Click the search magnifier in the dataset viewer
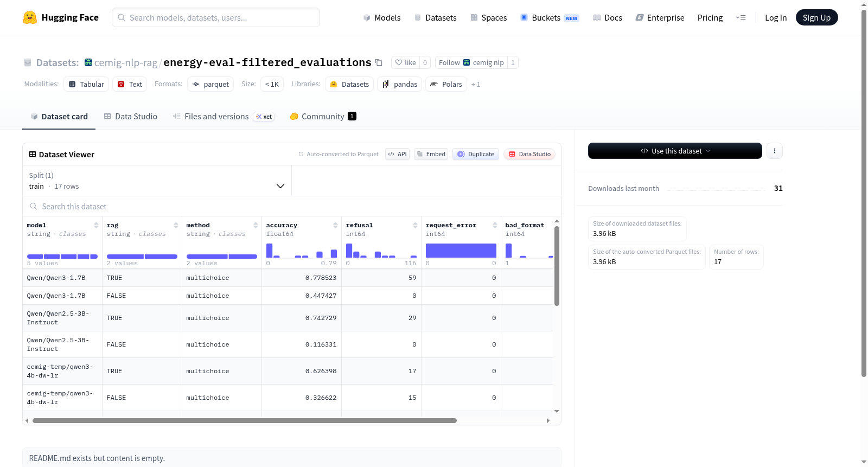Image resolution: width=868 pixels, height=467 pixels. pyautogui.click(x=34, y=206)
